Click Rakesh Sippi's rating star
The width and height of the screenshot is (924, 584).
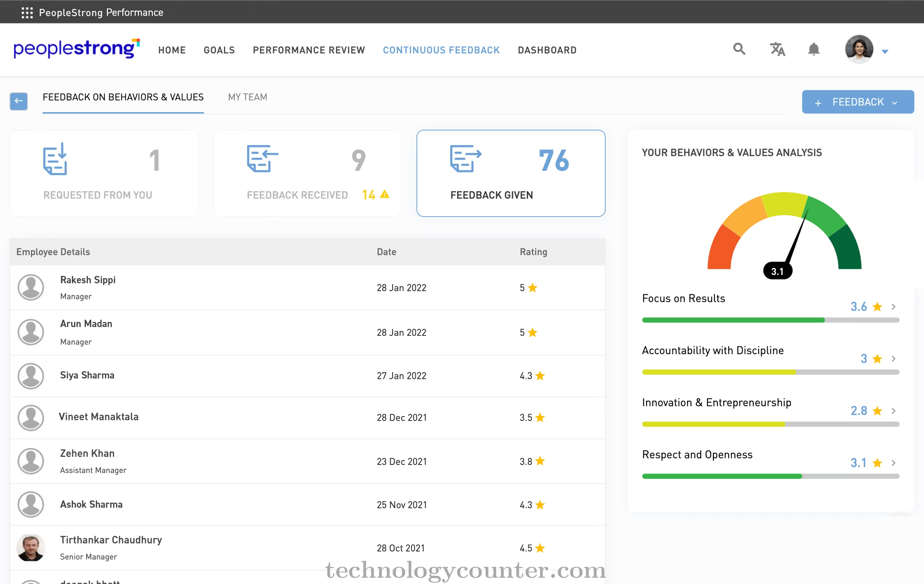(x=532, y=287)
